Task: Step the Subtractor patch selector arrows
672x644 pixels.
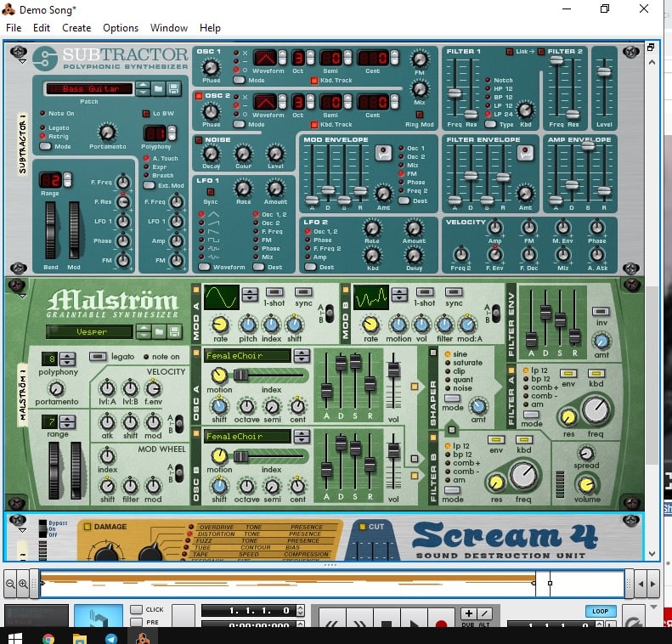Action: pos(143,88)
